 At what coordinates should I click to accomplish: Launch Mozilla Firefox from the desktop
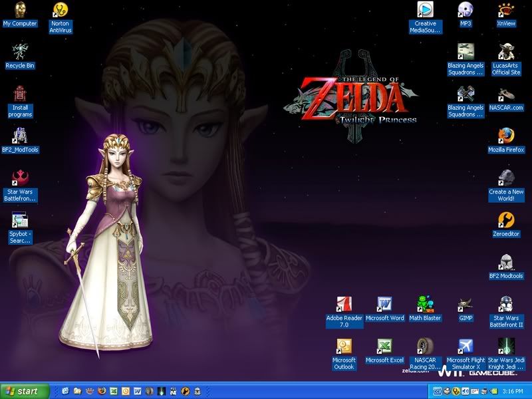[506, 140]
